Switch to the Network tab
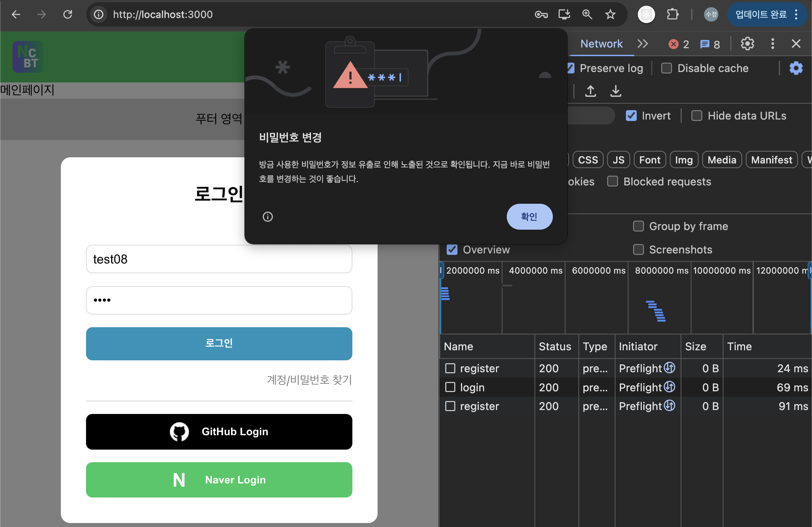812x527 pixels. pyautogui.click(x=601, y=44)
